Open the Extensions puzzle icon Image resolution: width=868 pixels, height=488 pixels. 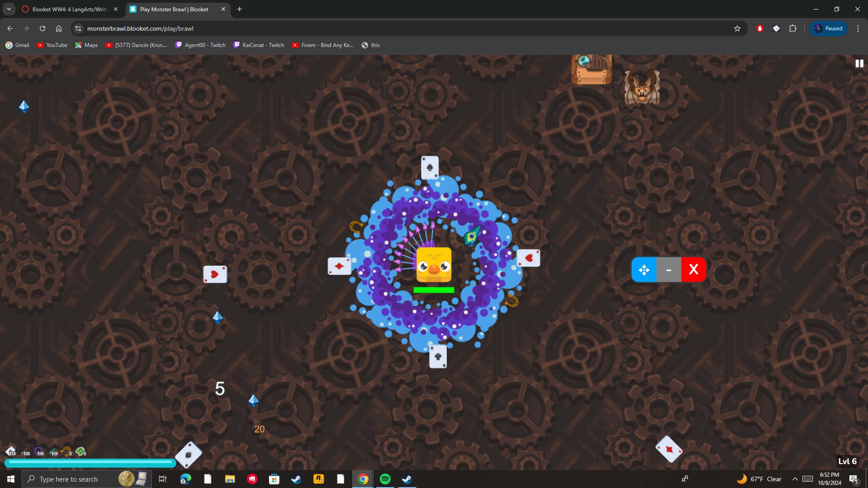(x=793, y=28)
